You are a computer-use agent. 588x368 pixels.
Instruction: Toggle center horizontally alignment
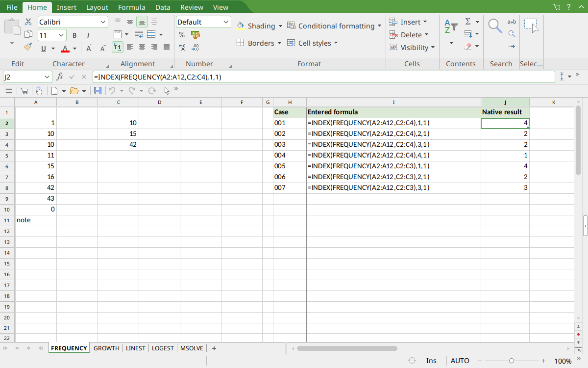coord(142,47)
